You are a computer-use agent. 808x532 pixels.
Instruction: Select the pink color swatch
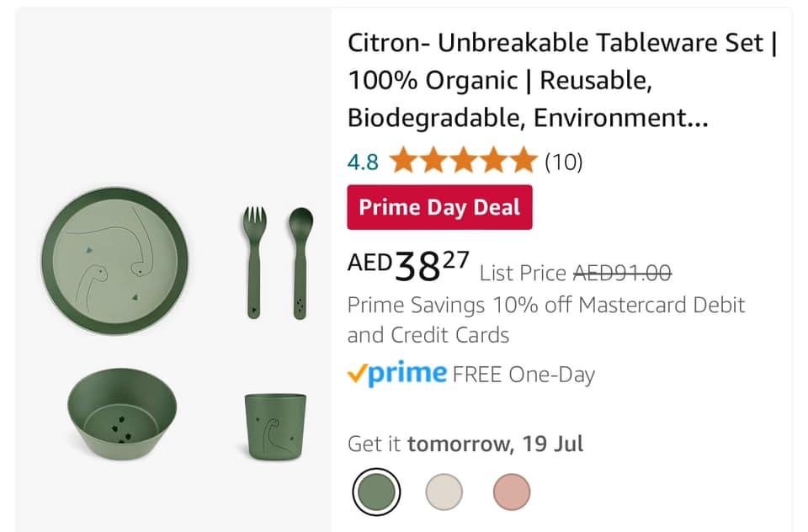tap(511, 492)
